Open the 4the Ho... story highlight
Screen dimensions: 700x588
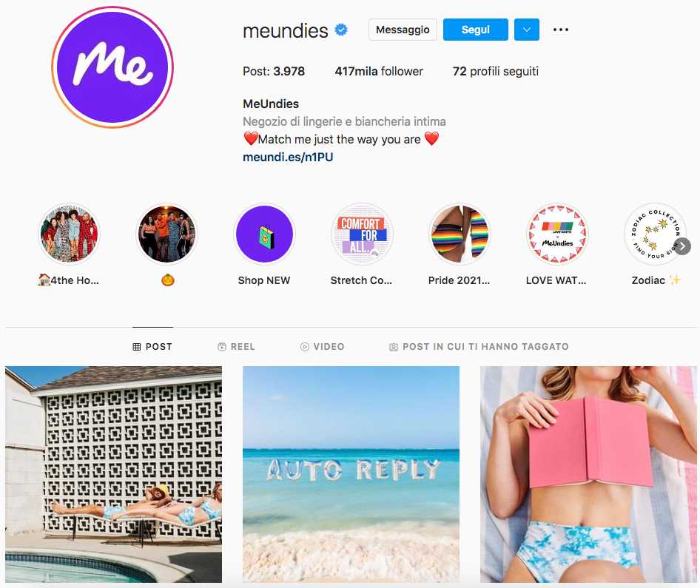click(x=70, y=234)
